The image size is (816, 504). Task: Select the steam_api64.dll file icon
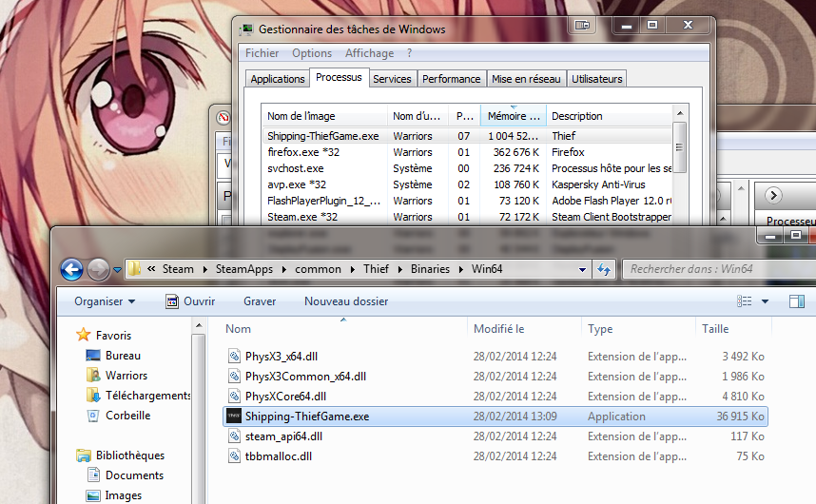tap(234, 436)
